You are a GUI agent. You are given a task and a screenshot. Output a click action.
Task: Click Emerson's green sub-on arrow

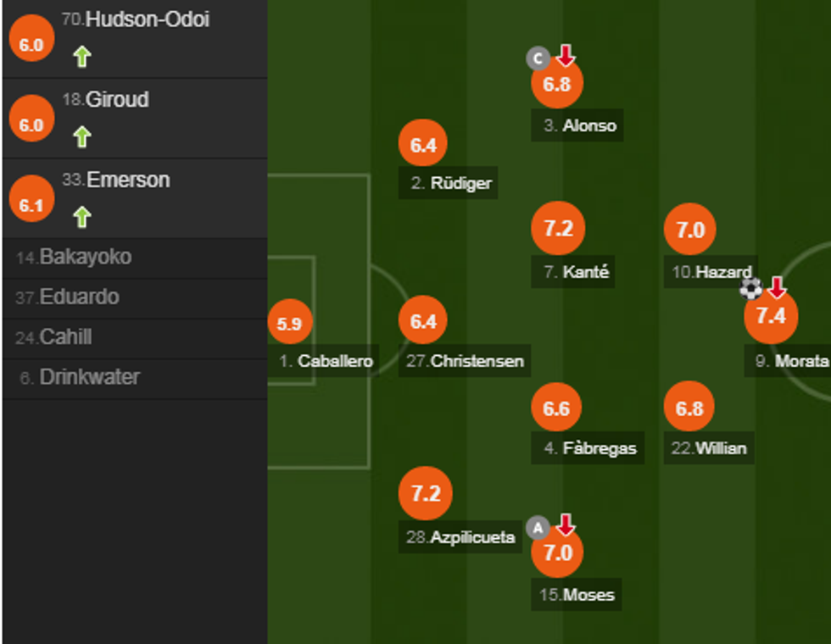pyautogui.click(x=81, y=217)
